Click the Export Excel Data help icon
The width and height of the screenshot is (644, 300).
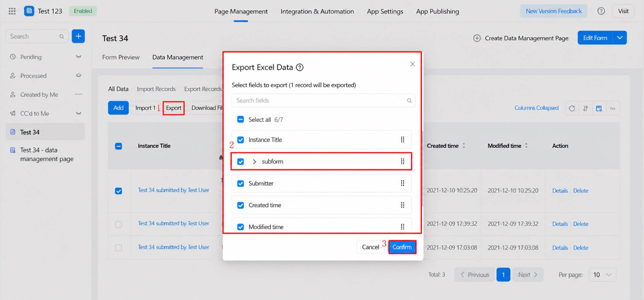click(300, 67)
